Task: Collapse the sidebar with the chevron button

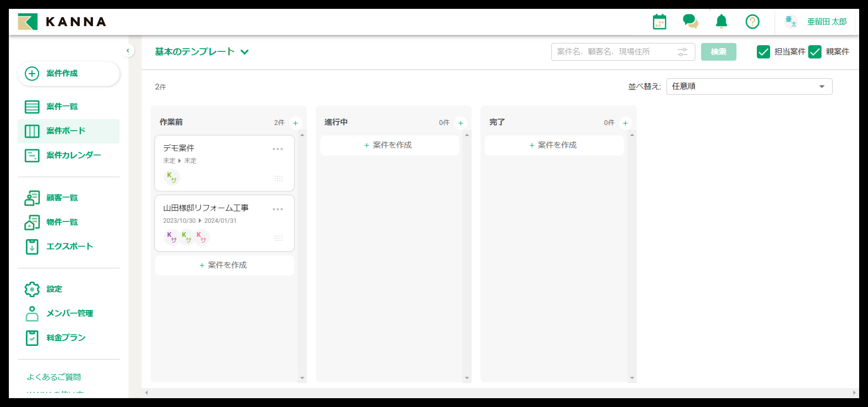Action: click(128, 51)
